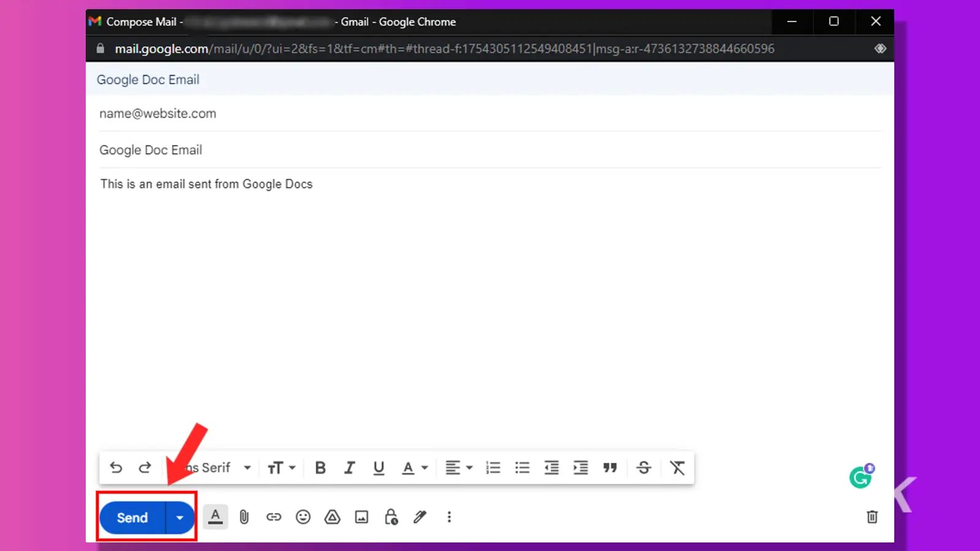Open the Grammarly assistant
The height and width of the screenshot is (551, 980).
point(861,476)
